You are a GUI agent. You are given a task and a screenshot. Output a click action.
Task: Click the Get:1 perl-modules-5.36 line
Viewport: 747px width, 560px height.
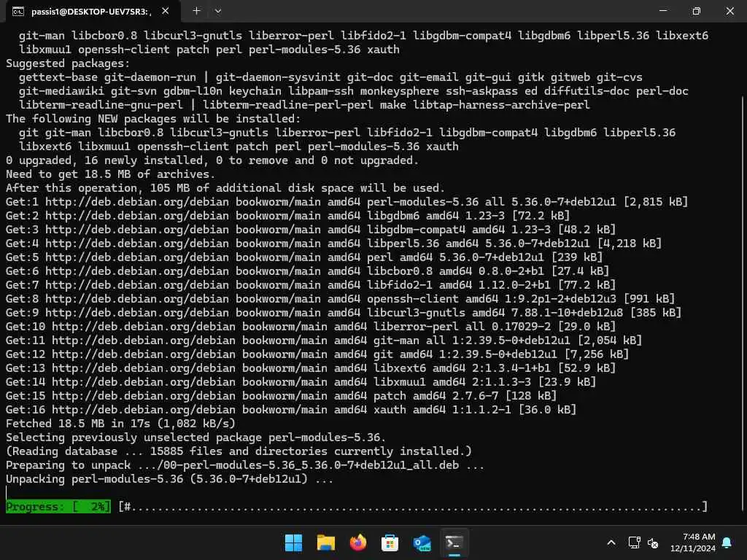(347, 201)
